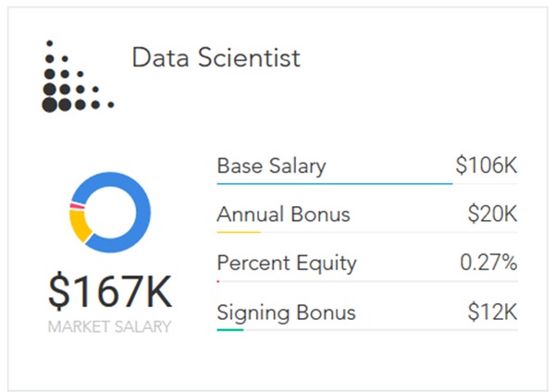Click the small pink donut chart segment
Viewport: 555px width, 392px height.
pos(77,205)
